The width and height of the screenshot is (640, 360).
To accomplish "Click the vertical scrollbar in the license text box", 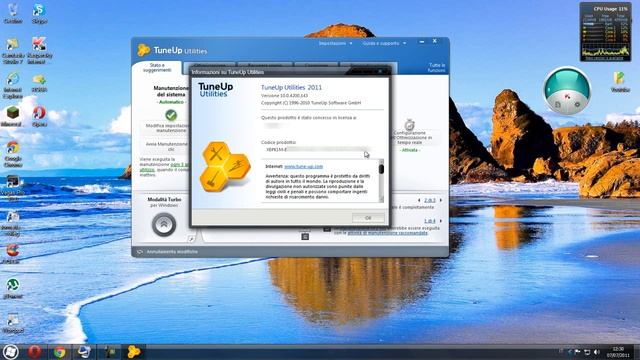I will [381, 181].
